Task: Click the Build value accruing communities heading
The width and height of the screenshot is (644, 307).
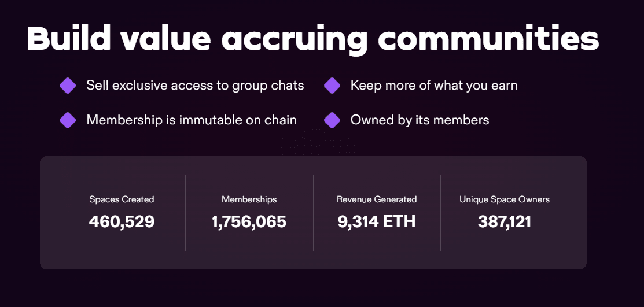Action: click(312, 38)
